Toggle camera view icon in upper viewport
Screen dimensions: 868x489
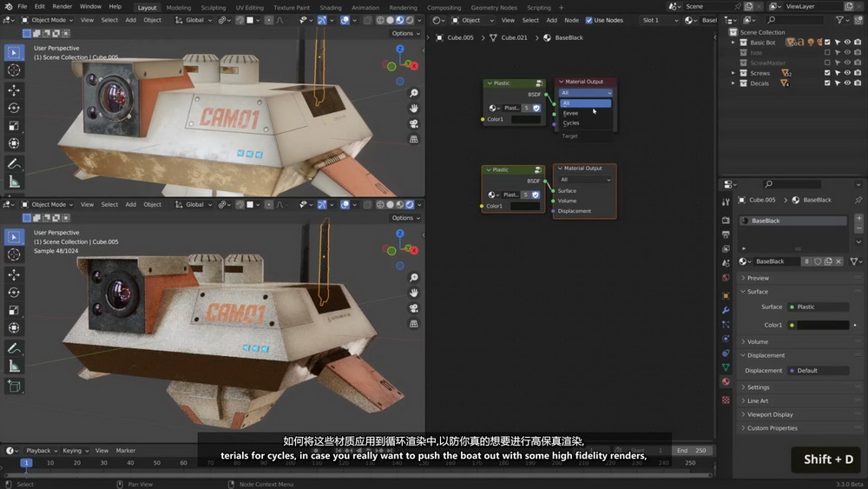413,124
